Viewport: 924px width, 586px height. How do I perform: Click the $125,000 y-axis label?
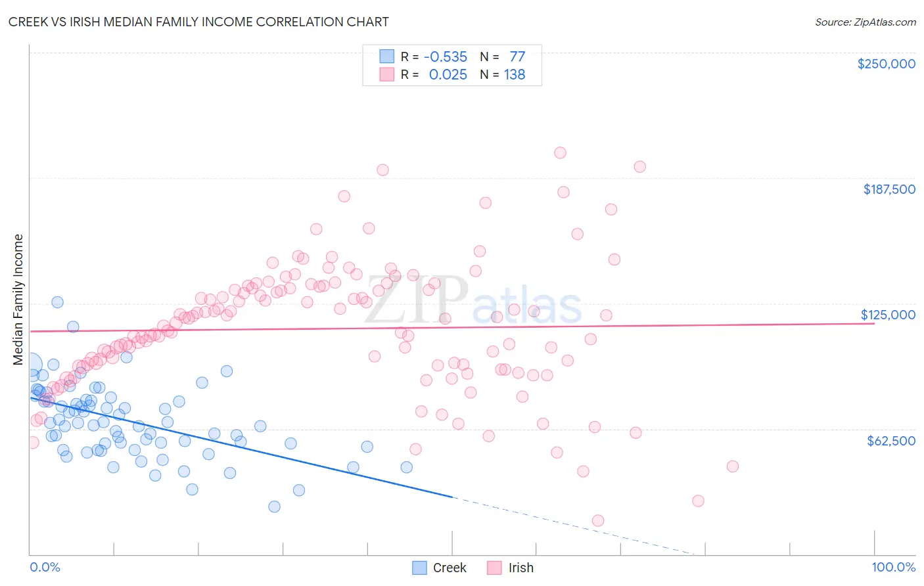coord(888,315)
